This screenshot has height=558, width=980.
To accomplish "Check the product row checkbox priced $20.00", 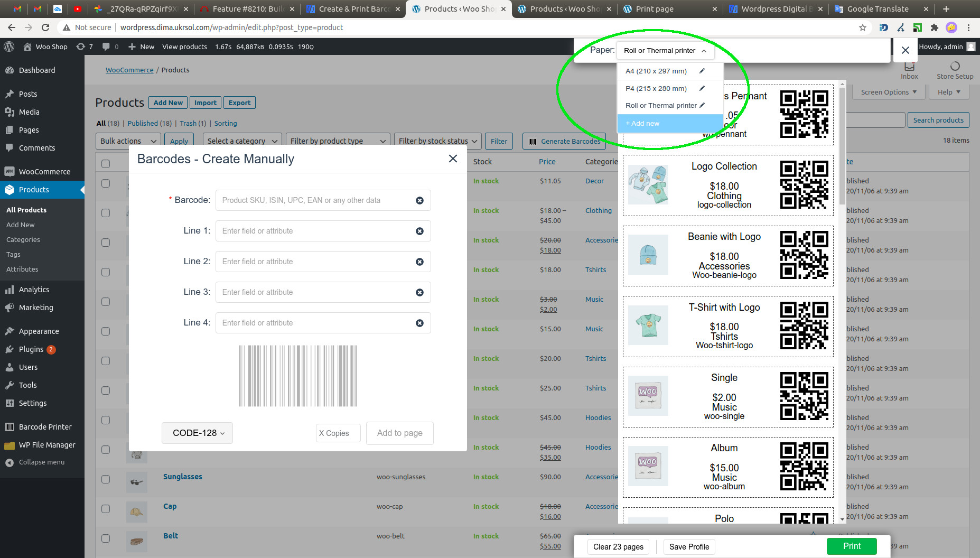I will coord(106,361).
